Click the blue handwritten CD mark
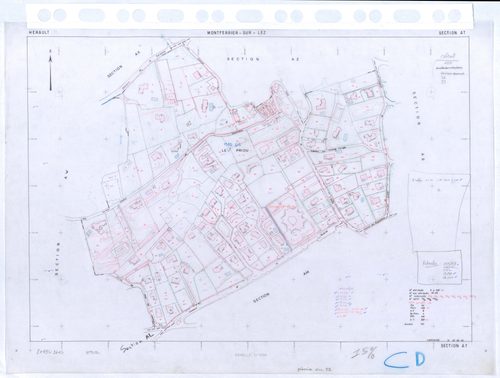 click(404, 360)
